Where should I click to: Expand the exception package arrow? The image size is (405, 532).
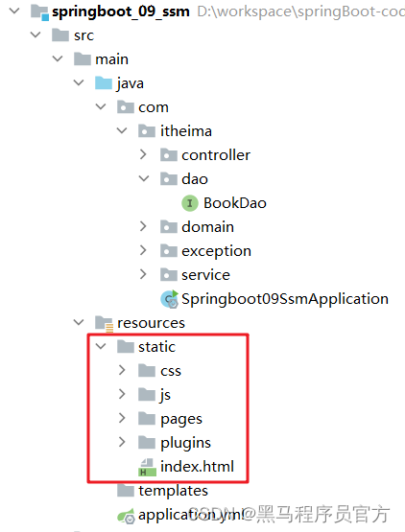(143, 250)
